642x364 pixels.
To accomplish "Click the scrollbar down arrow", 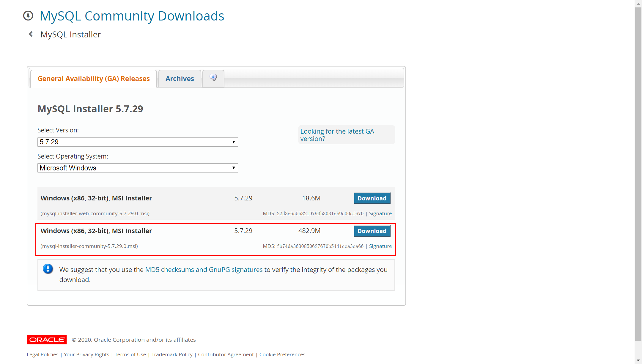I will pyautogui.click(x=638, y=360).
